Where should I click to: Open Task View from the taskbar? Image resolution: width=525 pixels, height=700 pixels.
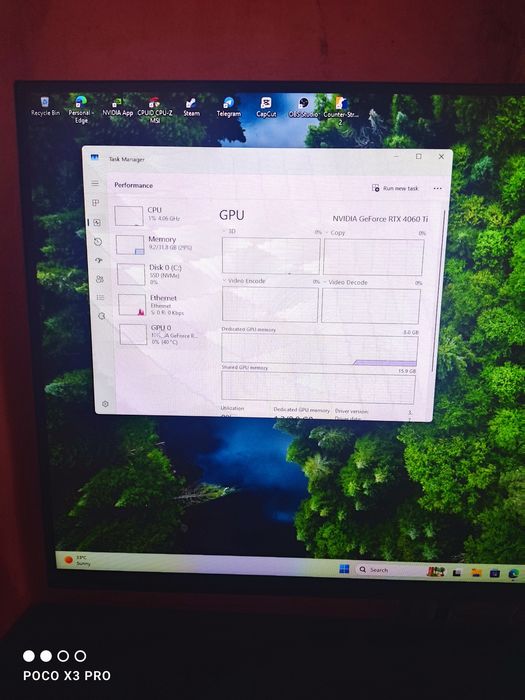457,572
